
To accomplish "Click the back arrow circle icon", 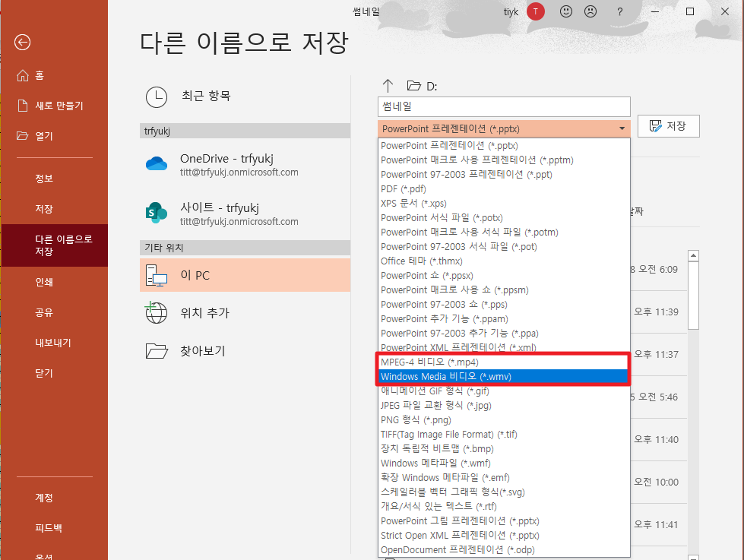I will click(x=22, y=43).
